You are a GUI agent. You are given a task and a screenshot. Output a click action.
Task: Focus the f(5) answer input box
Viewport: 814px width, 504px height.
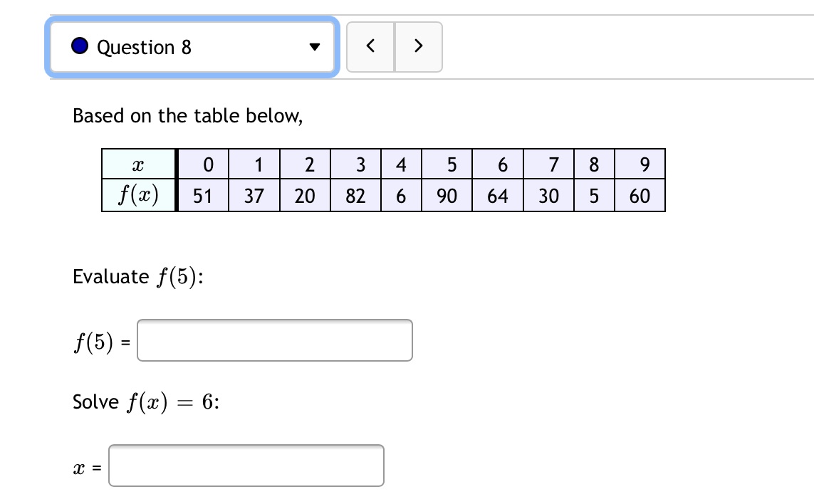tap(274, 340)
